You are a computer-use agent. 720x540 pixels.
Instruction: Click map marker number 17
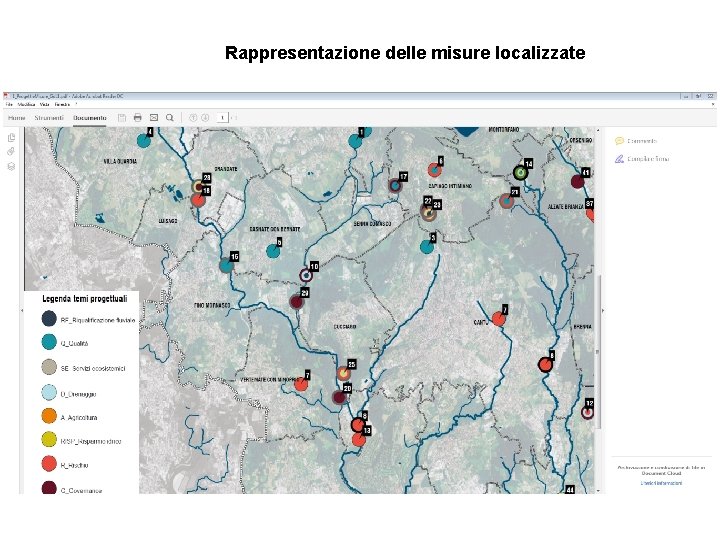click(x=395, y=186)
